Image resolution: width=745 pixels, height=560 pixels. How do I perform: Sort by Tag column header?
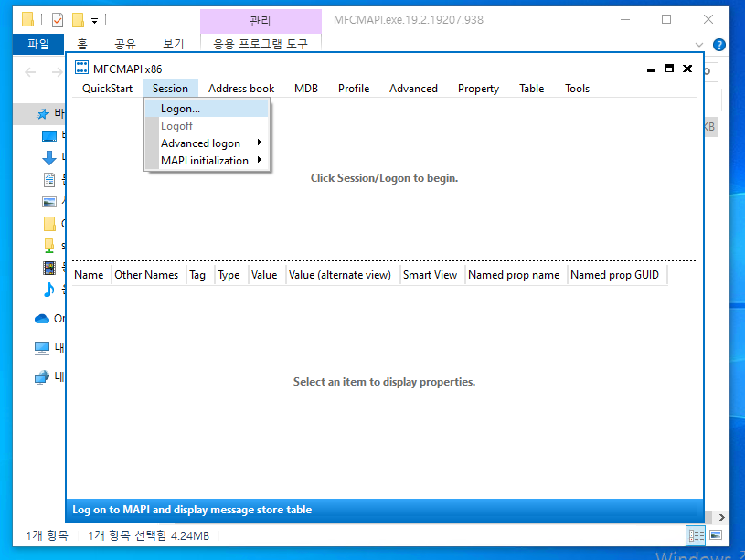(200, 275)
